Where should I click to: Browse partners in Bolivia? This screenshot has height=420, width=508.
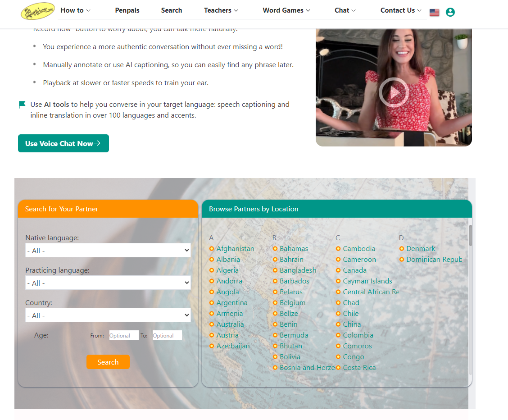[290, 357]
